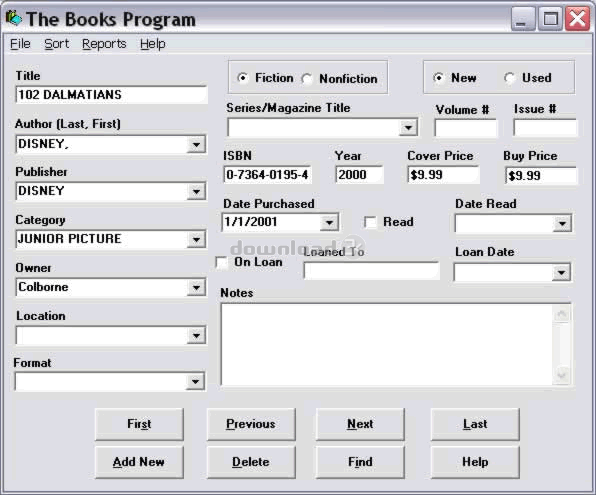
Task: Click into the ISBN field
Action: point(268,175)
